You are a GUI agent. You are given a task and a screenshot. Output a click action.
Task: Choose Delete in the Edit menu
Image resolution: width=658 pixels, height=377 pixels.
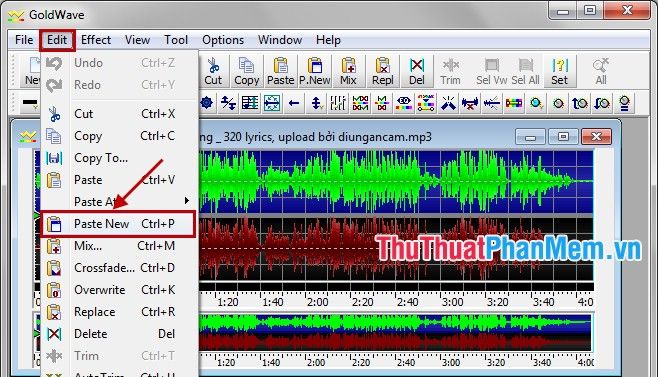coord(118,334)
